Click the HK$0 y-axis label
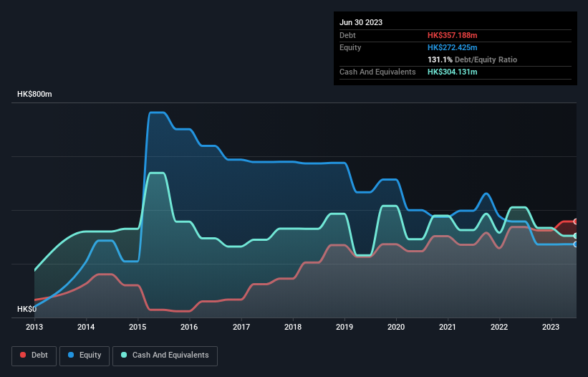This screenshot has width=588, height=377. (x=27, y=309)
